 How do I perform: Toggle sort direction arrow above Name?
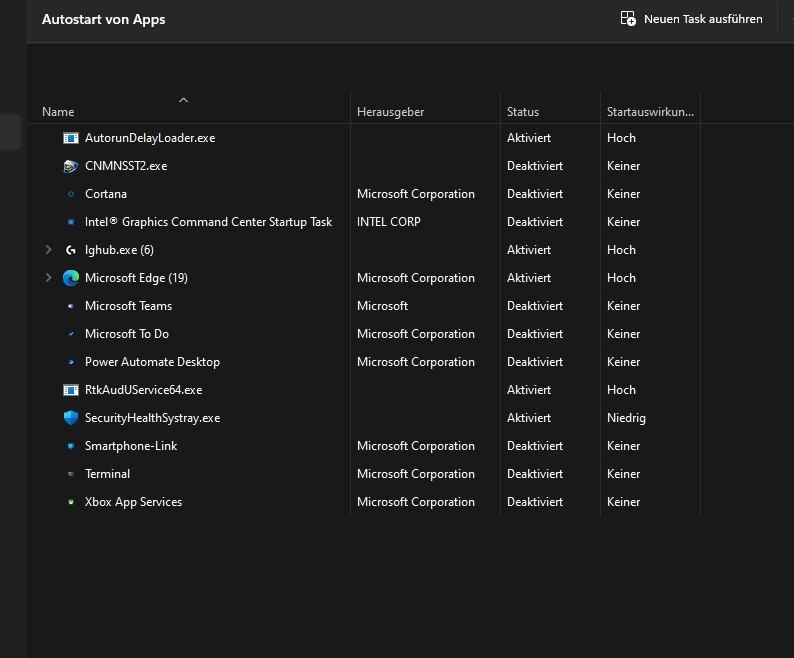(183, 100)
